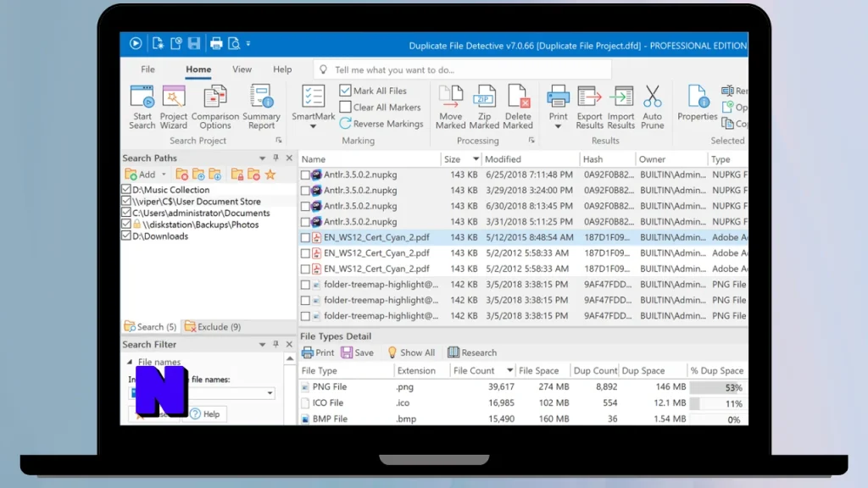Screen dimensions: 868x488
Task: Select the Exclude (9) tab
Action: [213, 326]
